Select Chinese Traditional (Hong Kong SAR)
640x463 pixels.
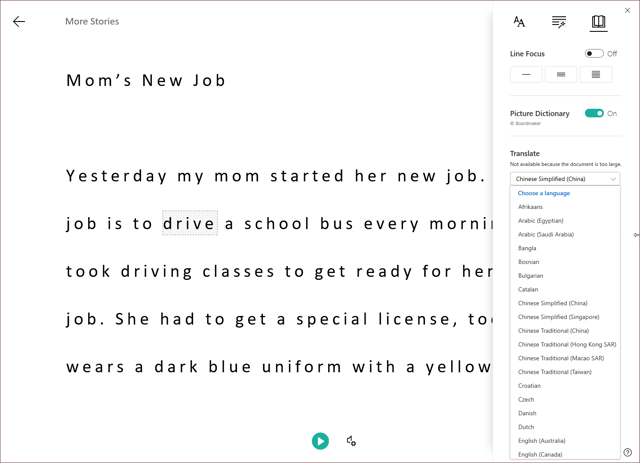tap(565, 344)
